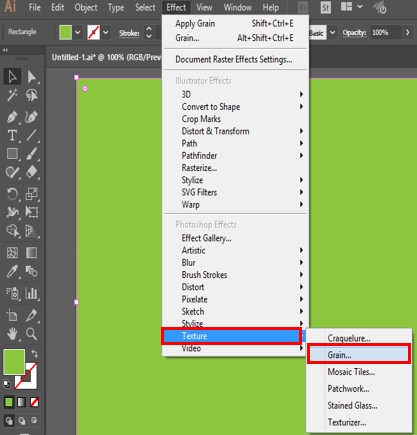The width and height of the screenshot is (417, 435).
Task: Pick the Magic Wand tool
Action: [x=12, y=95]
